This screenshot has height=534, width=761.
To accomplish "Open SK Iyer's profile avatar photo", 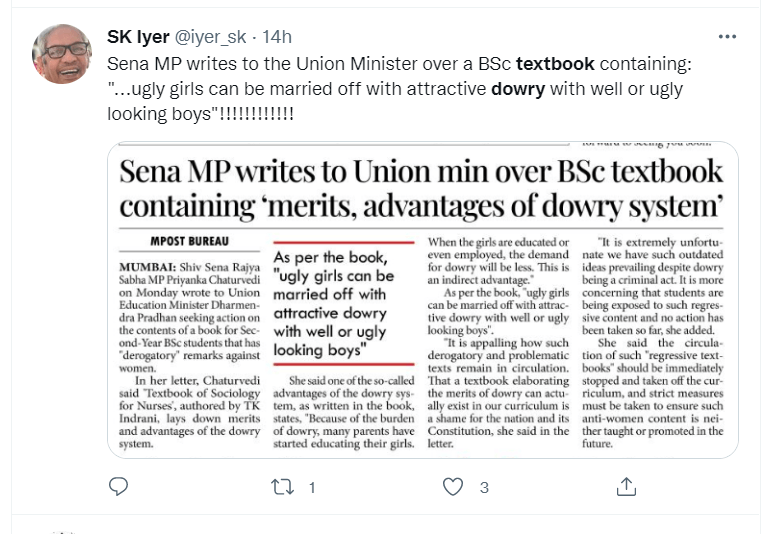I will point(62,54).
